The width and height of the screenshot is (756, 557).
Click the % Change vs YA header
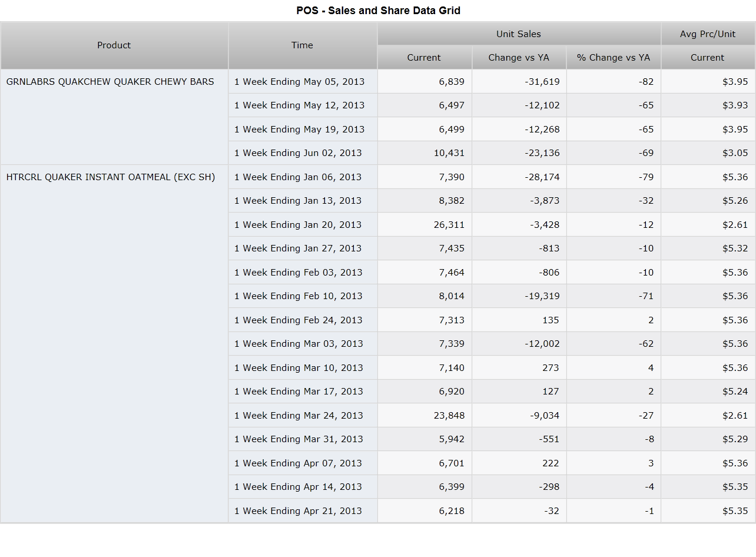614,58
